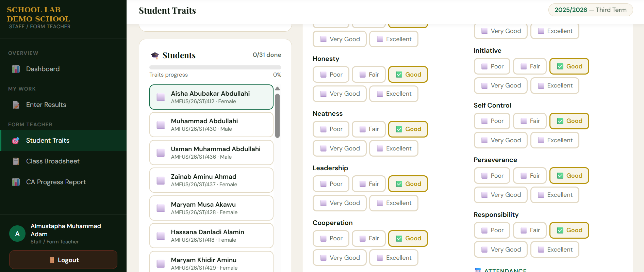This screenshot has height=272, width=644.
Task: Click the Logout button
Action: pos(63,260)
